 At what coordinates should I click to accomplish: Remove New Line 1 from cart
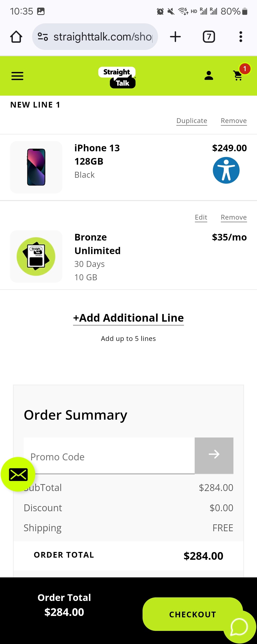(234, 121)
